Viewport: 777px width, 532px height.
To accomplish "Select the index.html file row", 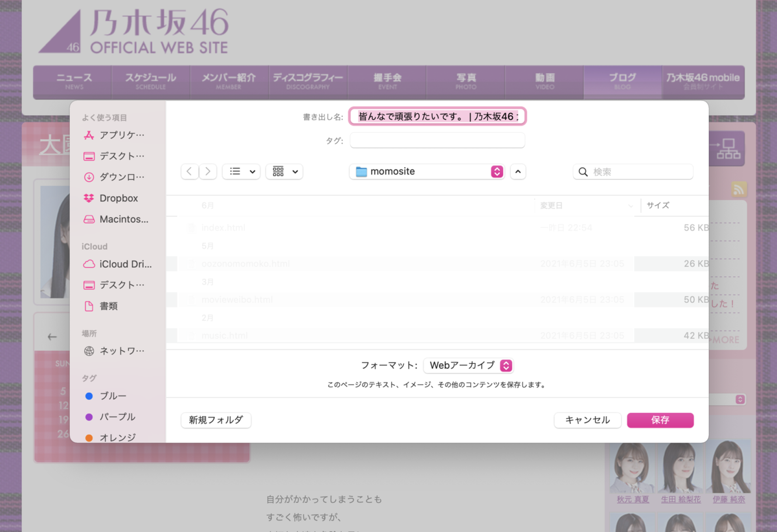I will click(x=437, y=228).
